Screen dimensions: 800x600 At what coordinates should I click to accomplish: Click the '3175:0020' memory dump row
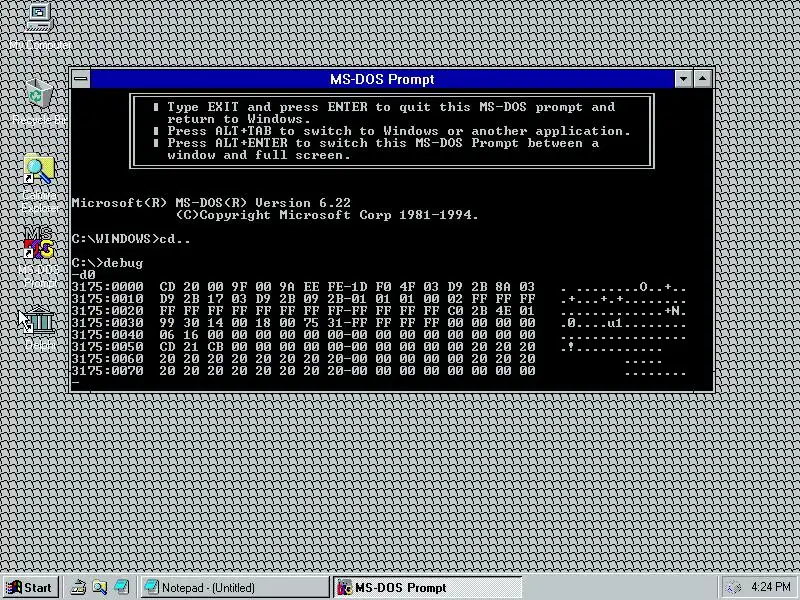[x=379, y=311]
